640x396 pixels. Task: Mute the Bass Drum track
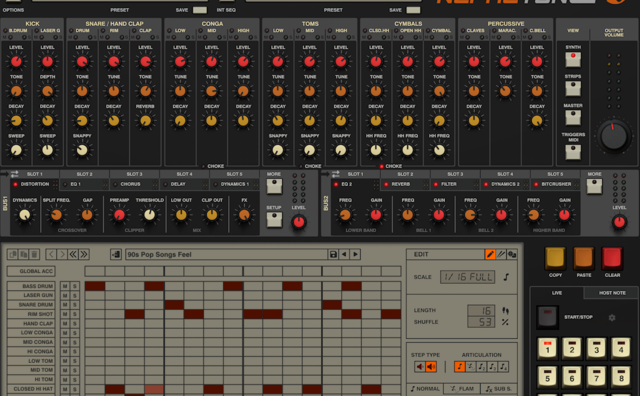tap(65, 286)
